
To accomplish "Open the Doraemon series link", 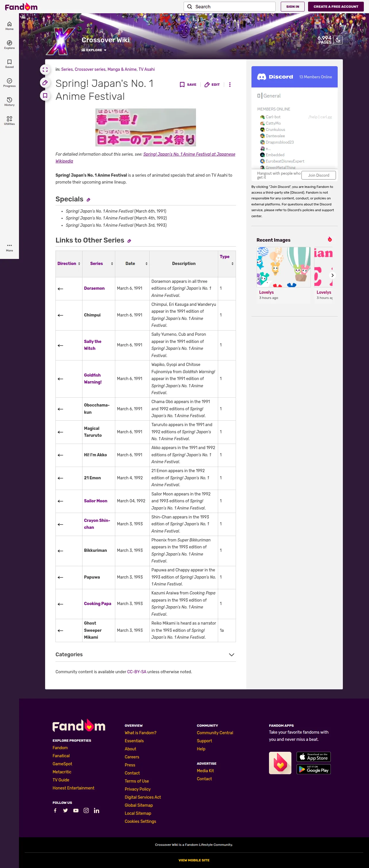I will tap(94, 289).
